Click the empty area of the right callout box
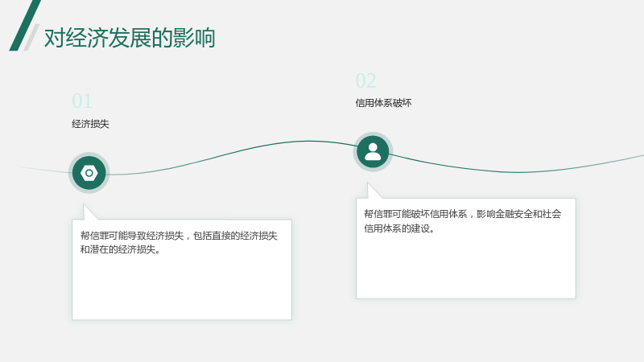Viewport: 644px width, 362px height. (466, 266)
